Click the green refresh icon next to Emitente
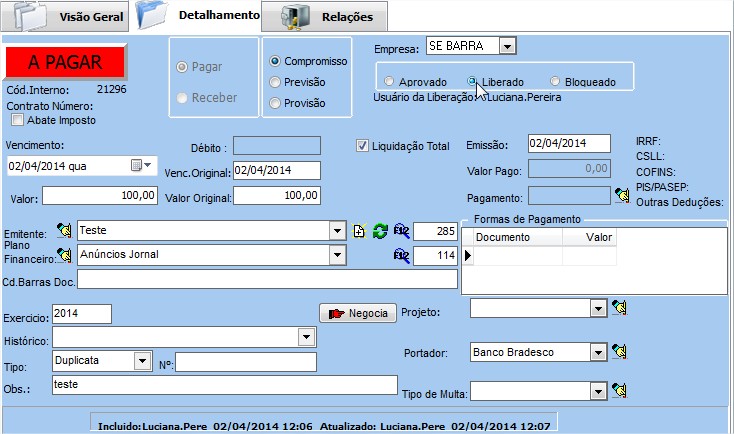Viewport: 734px width, 434px height. 379,231
